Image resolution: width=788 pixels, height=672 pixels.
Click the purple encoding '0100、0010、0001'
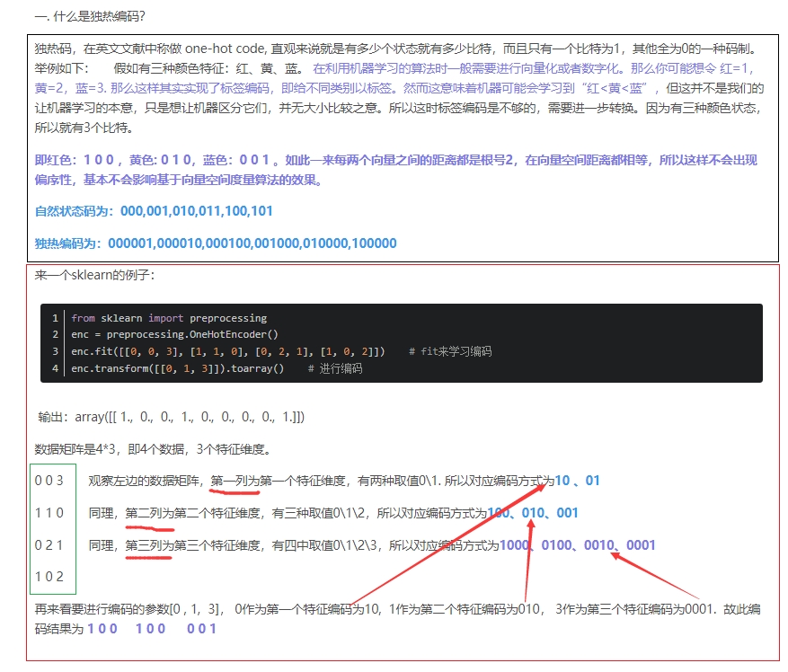click(x=598, y=545)
